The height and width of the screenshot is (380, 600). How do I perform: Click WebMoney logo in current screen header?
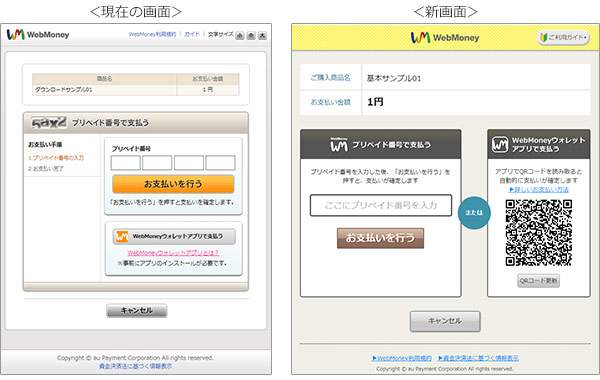click(x=38, y=34)
